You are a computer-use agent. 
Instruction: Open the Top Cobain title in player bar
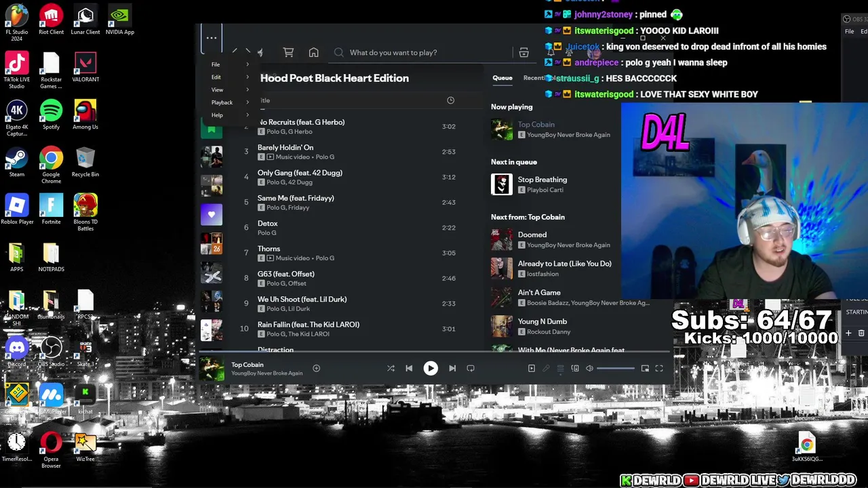[248, 365]
